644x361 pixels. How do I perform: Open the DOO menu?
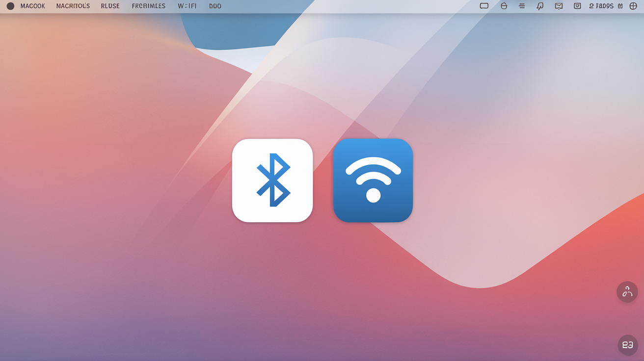click(x=215, y=6)
